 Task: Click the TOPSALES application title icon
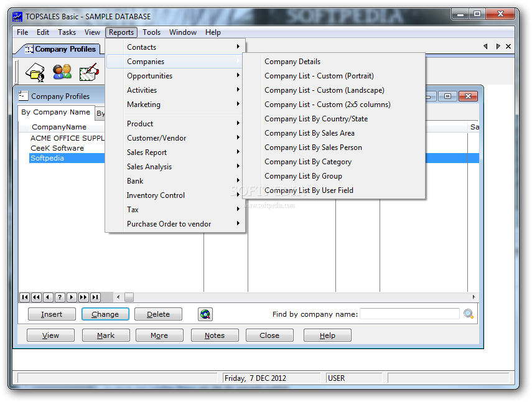(x=17, y=17)
